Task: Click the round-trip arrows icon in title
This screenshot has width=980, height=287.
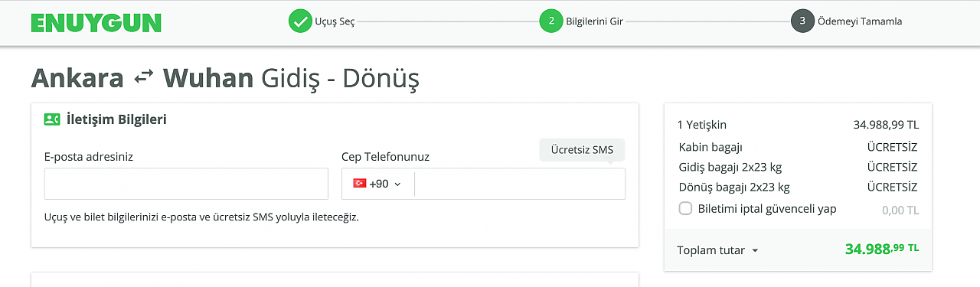Action: (143, 77)
